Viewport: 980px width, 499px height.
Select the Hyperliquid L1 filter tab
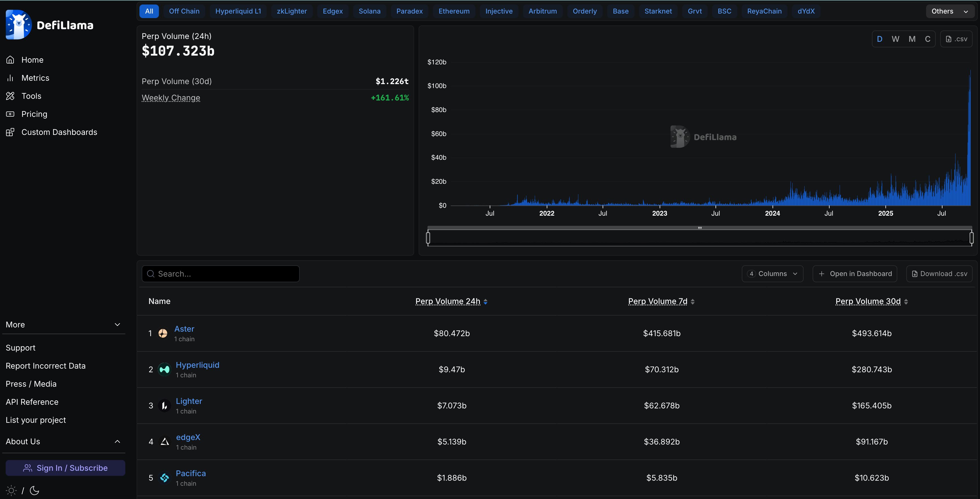point(238,11)
